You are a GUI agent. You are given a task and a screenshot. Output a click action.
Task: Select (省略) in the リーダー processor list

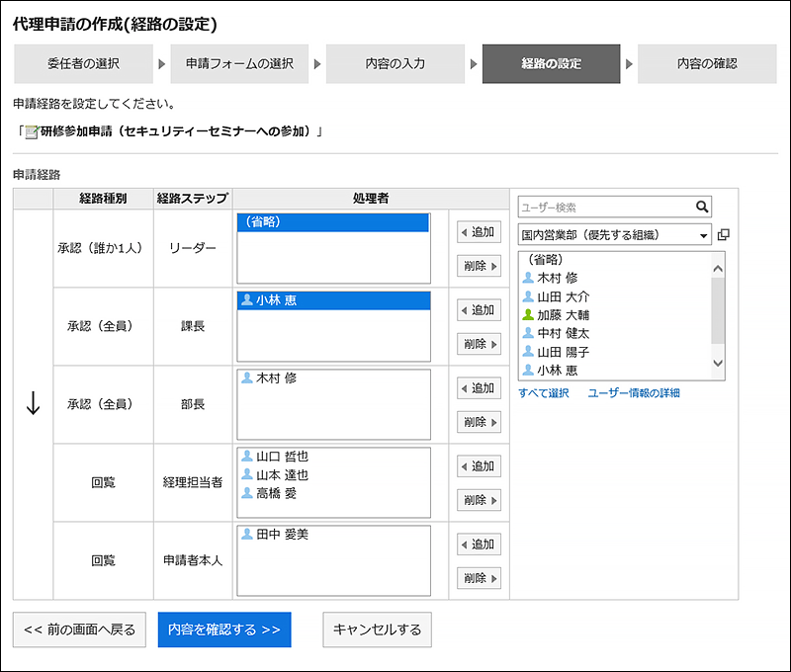tap(333, 222)
